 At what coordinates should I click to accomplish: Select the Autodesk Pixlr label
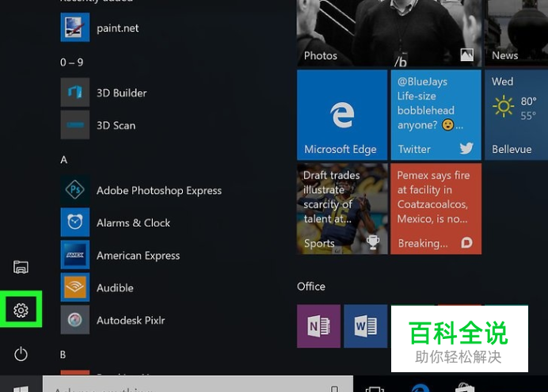tap(131, 320)
